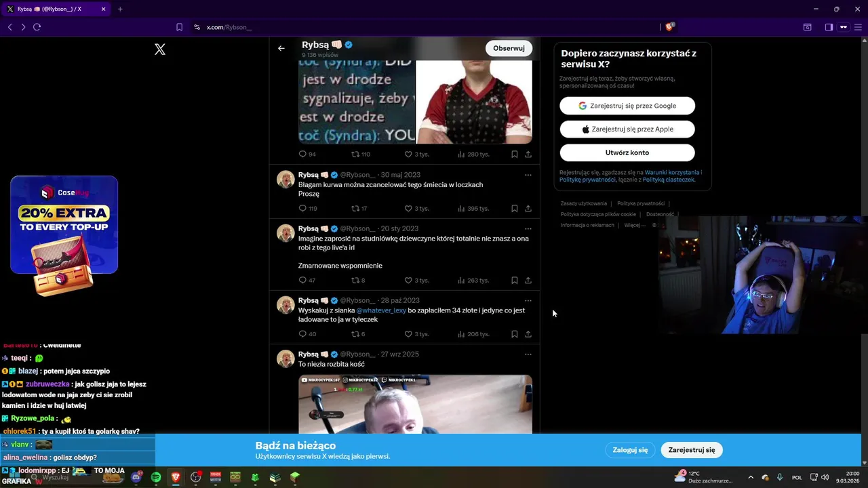Open the Polityką ciasteczek link

[x=668, y=180]
